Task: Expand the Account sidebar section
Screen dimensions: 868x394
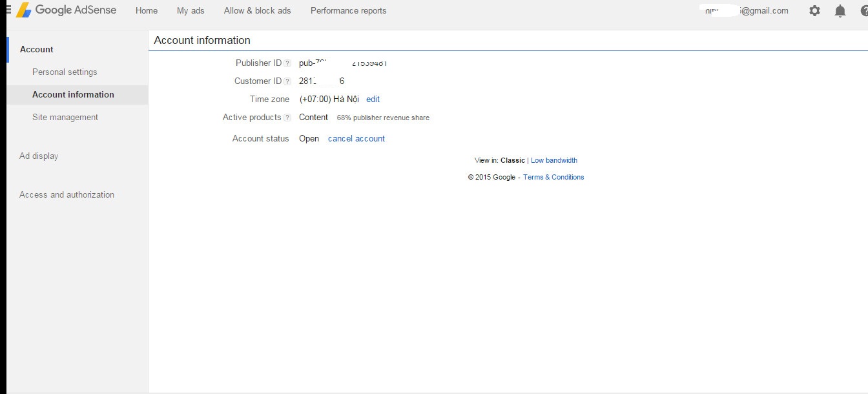Action: pyautogui.click(x=37, y=50)
